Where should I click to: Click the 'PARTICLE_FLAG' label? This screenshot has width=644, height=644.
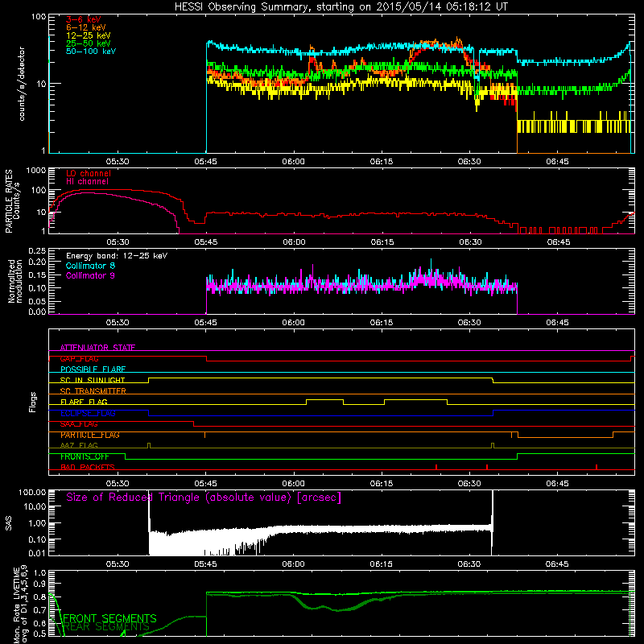click(x=90, y=435)
